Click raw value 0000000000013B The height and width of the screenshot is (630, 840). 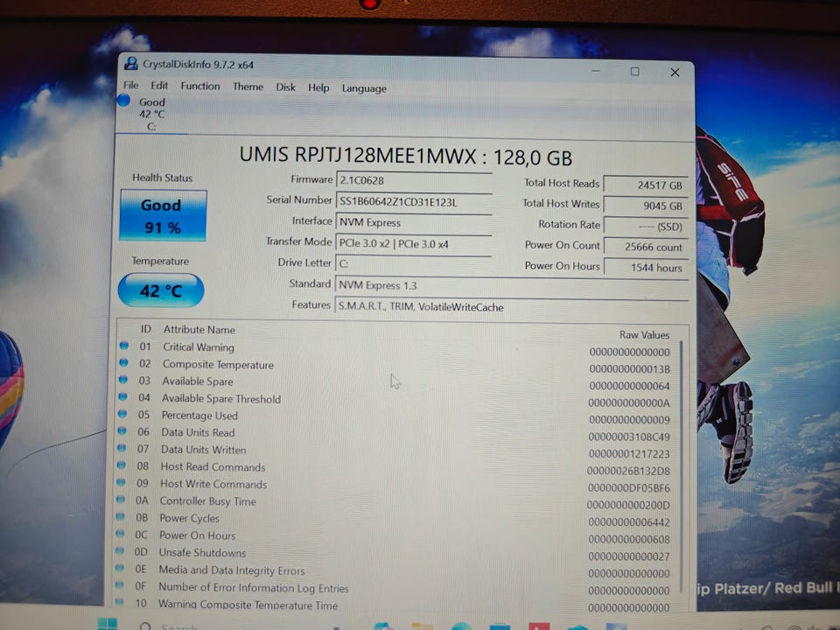pos(629,368)
